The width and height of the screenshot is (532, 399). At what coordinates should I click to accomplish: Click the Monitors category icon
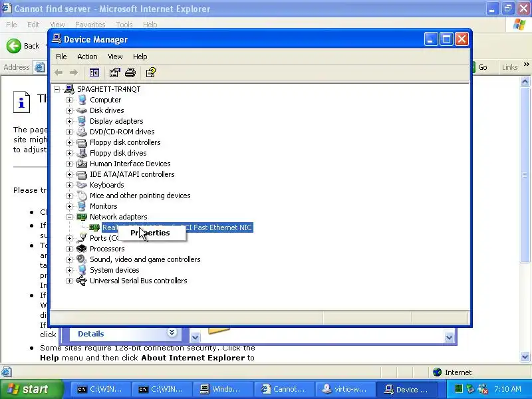(82, 206)
